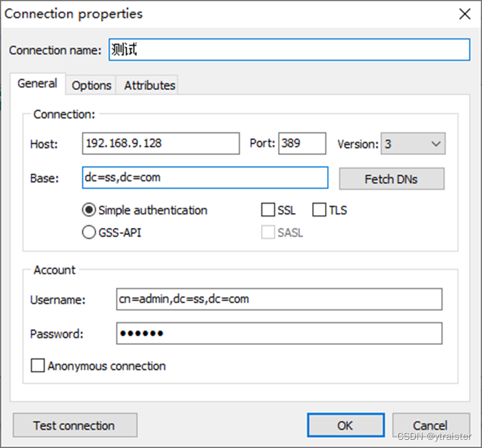Image resolution: width=482 pixels, height=448 pixels.
Task: Select the Simple authentication radio button
Action: tap(89, 210)
